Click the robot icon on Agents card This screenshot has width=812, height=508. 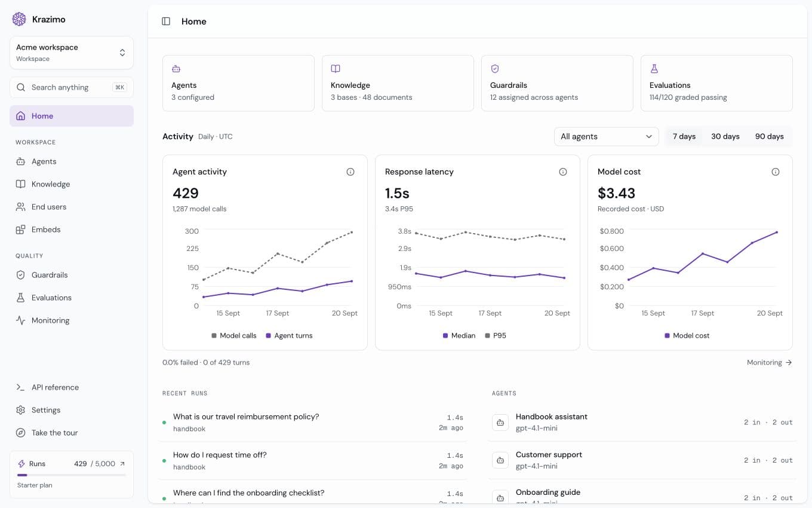176,69
